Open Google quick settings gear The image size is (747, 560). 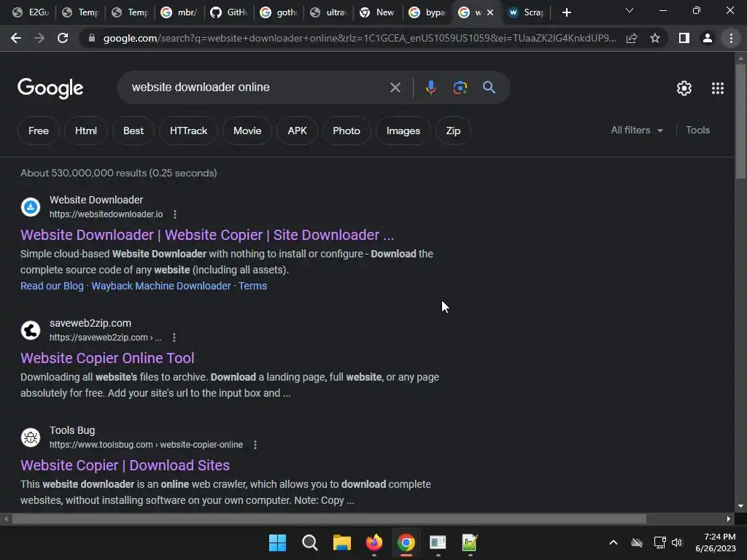[684, 88]
